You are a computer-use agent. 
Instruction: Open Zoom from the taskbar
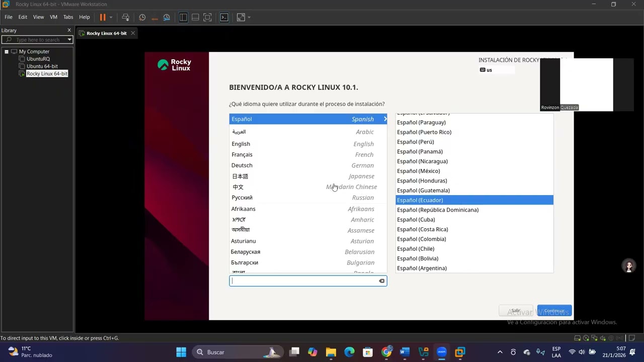tap(442, 352)
